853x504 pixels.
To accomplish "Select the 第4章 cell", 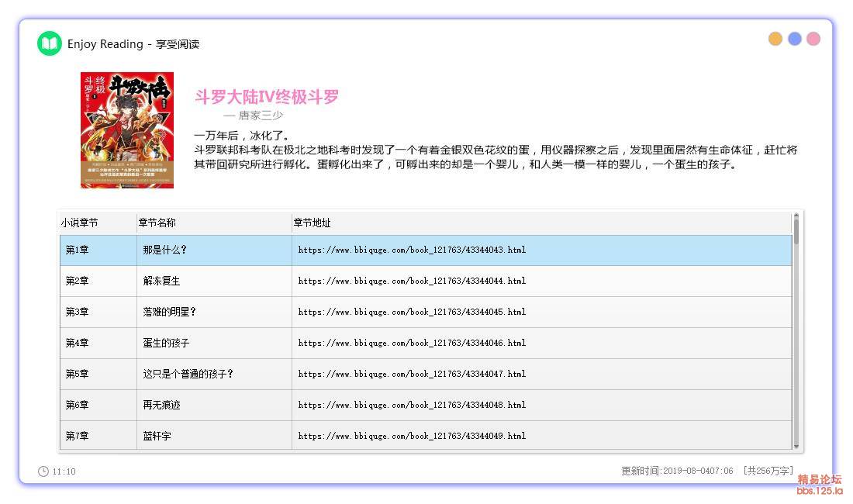I will tap(98, 343).
